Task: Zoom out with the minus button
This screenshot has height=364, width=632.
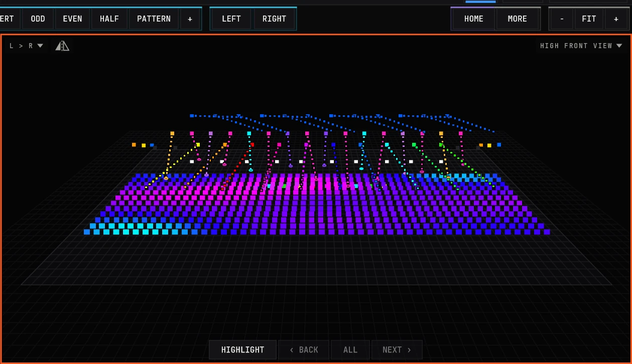Action: click(x=562, y=19)
